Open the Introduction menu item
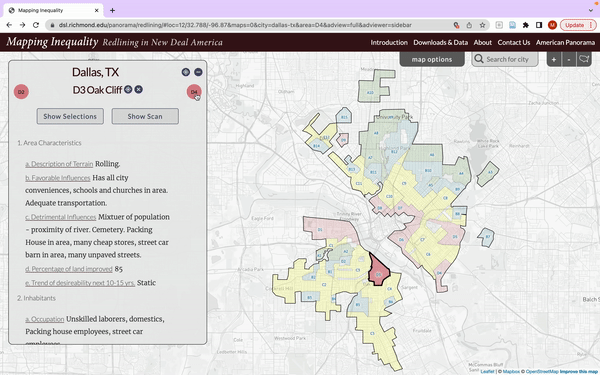The image size is (600, 375). tap(389, 42)
